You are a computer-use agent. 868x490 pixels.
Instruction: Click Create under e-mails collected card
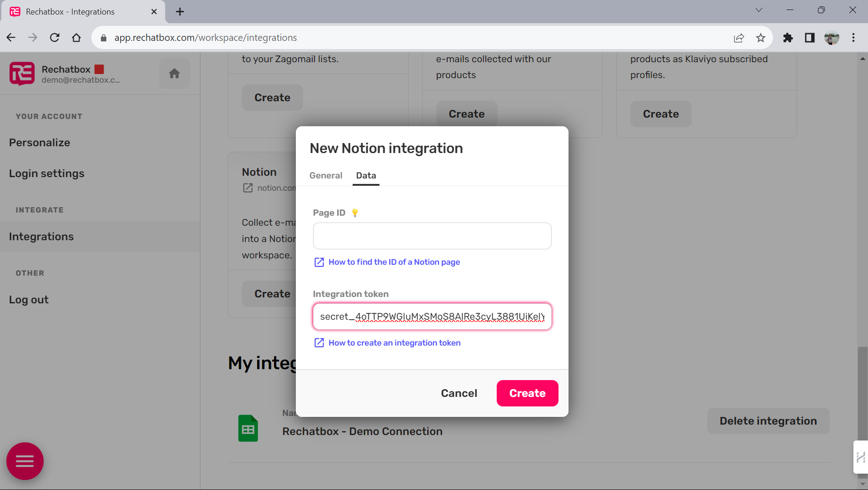[x=467, y=114]
